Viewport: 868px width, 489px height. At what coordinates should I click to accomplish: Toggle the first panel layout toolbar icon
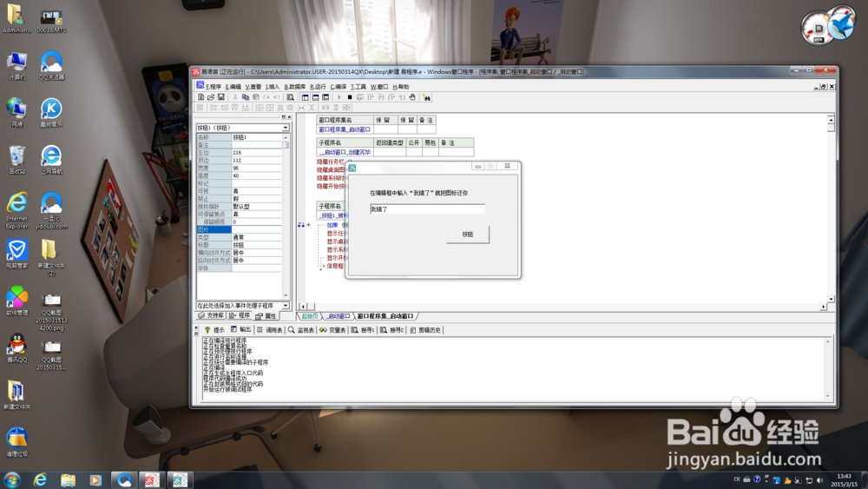[x=305, y=97]
